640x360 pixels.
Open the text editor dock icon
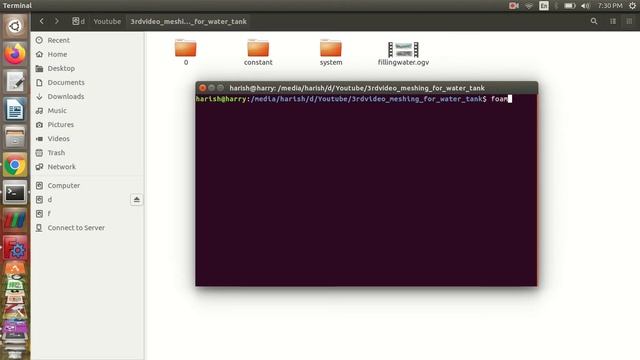15,82
